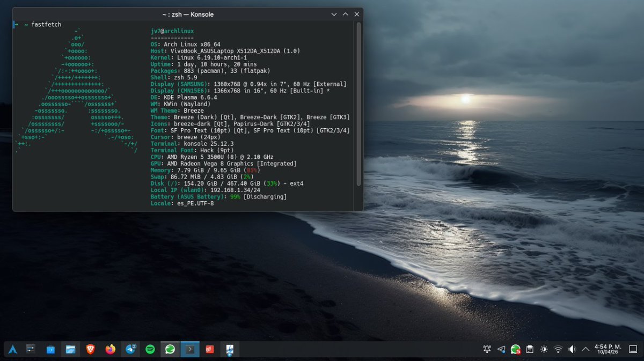Click Peek at Desktop button

point(633,349)
